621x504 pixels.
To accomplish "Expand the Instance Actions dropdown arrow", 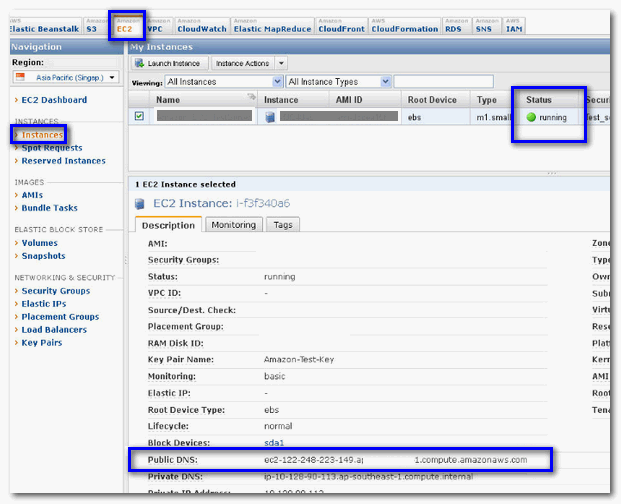I will (x=281, y=63).
